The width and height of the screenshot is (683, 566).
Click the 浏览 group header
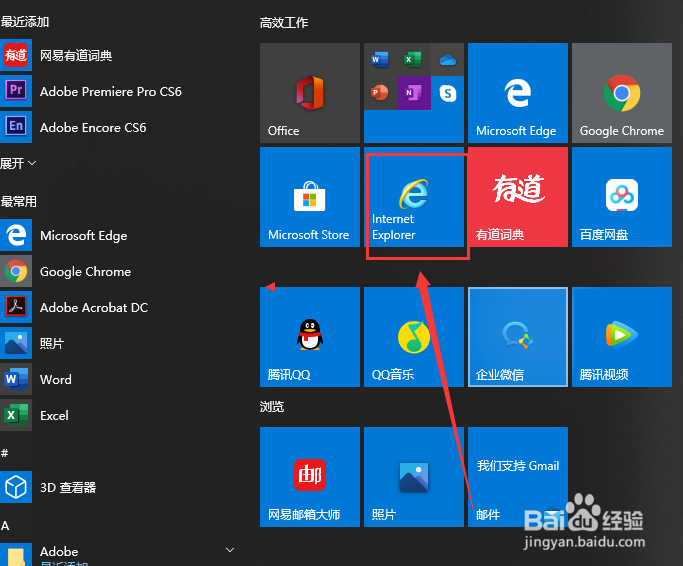pos(272,407)
